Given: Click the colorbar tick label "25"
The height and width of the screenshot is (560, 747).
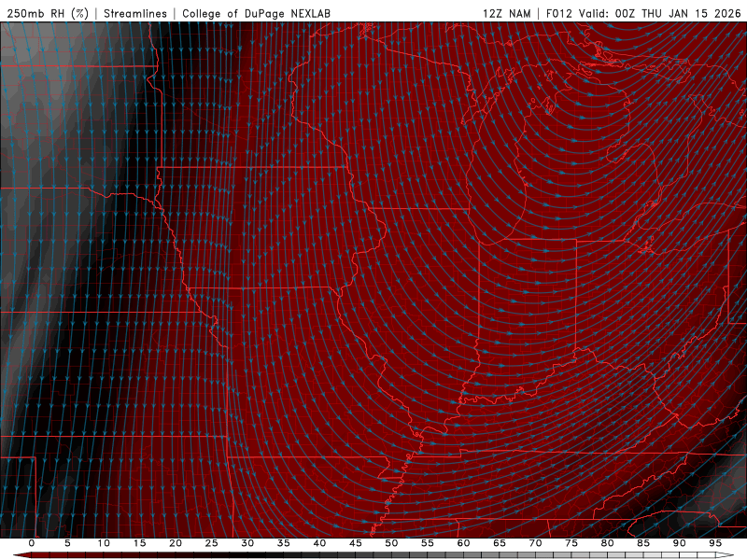Looking at the screenshot, I should tap(212, 543).
